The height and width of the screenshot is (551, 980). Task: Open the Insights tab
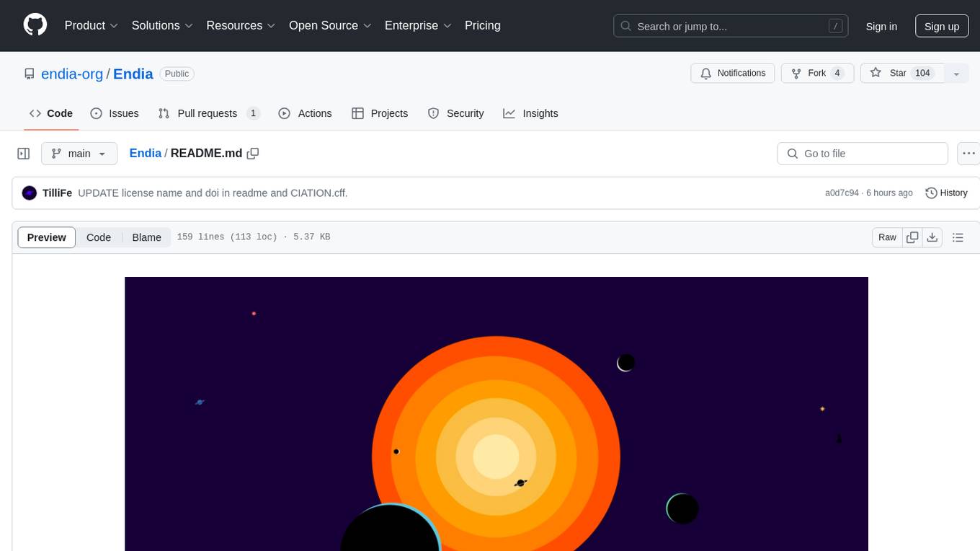531,113
